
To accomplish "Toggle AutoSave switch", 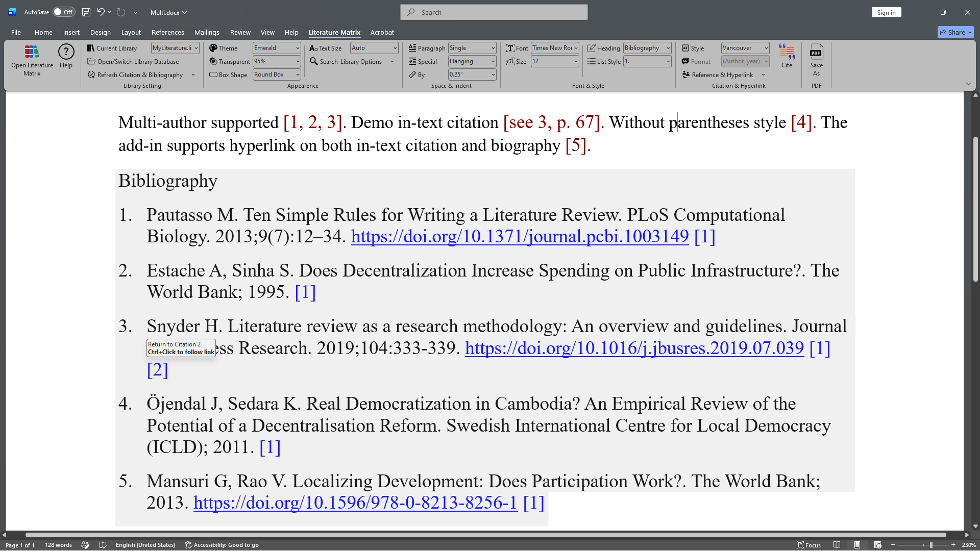I will (x=64, y=12).
